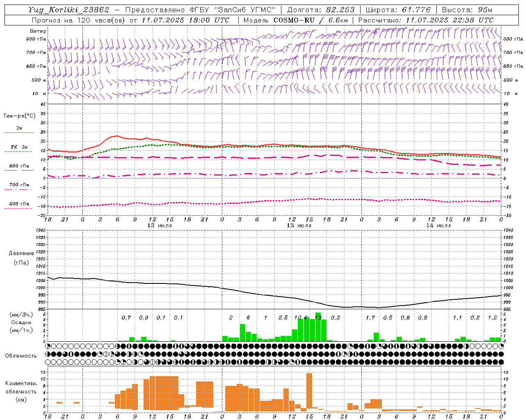Image resolution: width=525 pixels, height=420 pixels.
Task: Click the 13 июля date marker
Action: pyautogui.click(x=299, y=226)
